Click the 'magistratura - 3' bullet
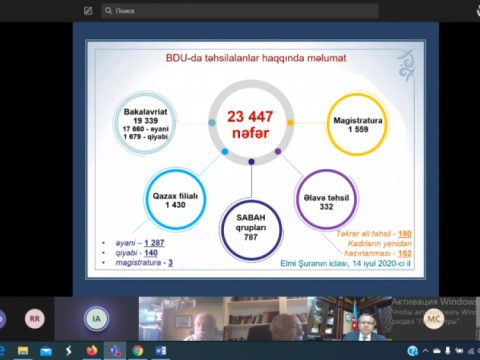This screenshot has width=480, height=360. (144, 263)
